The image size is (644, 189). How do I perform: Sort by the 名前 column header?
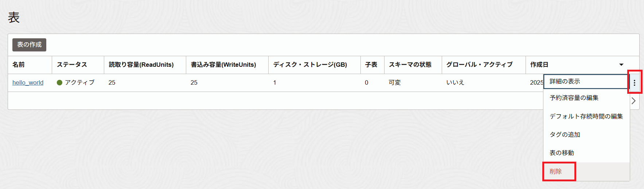[19, 65]
